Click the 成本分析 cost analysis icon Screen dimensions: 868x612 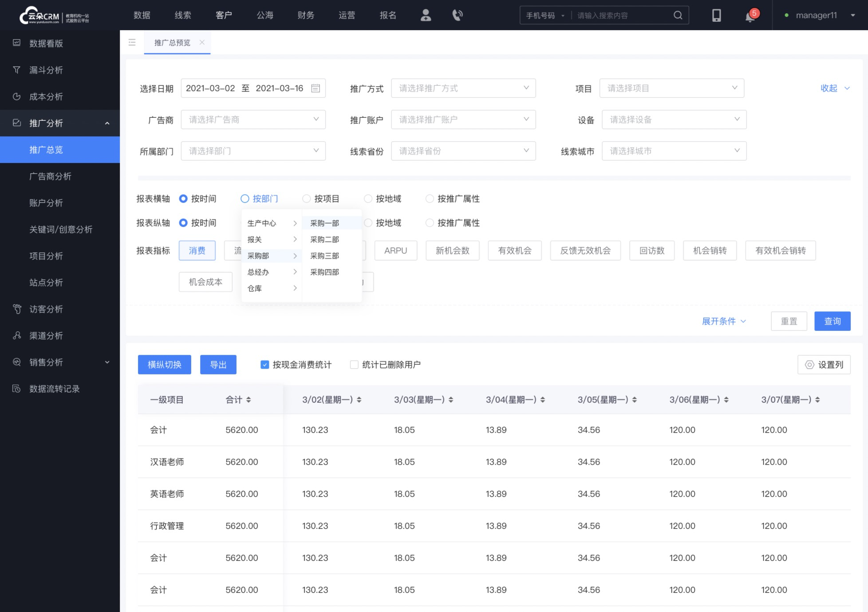(17, 96)
